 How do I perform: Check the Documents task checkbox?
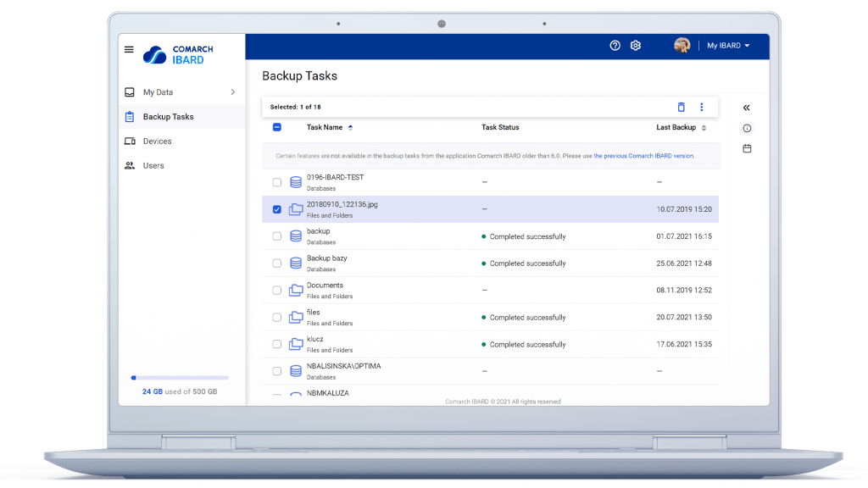click(x=277, y=290)
